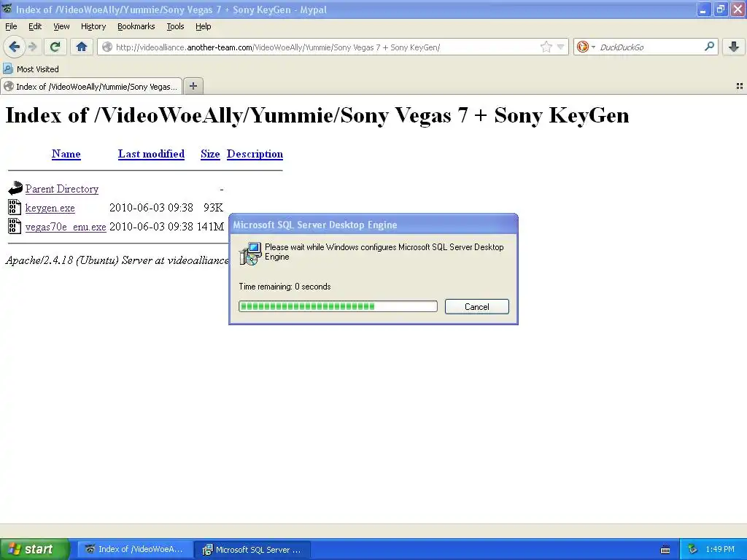Close the Mypal browser window
Viewport: 747px width, 560px height.
tap(738, 9)
